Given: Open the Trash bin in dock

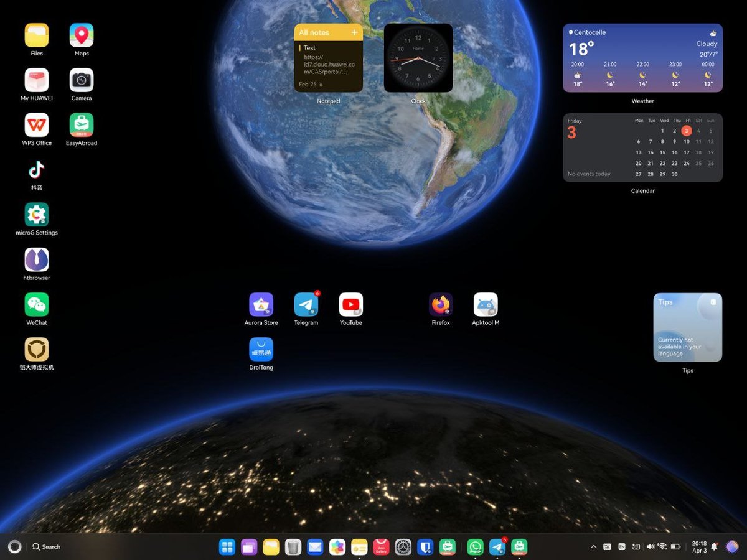Looking at the screenshot, I should 293,547.
